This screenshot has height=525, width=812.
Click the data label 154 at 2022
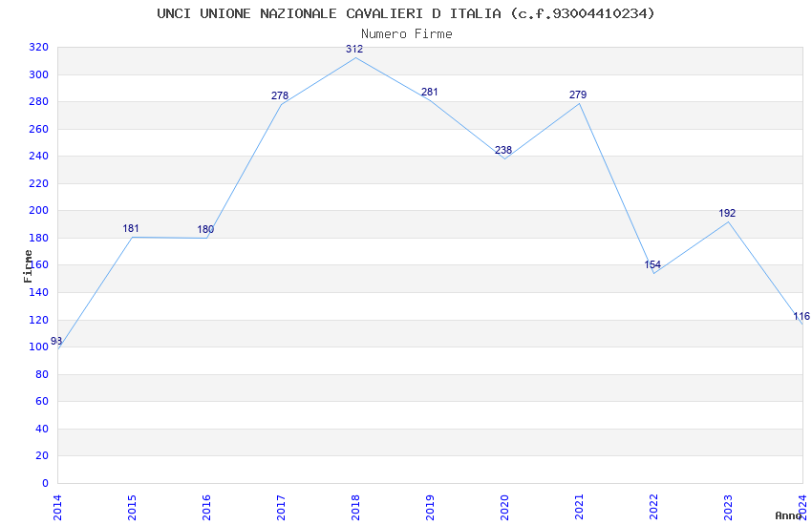pyautogui.click(x=652, y=264)
